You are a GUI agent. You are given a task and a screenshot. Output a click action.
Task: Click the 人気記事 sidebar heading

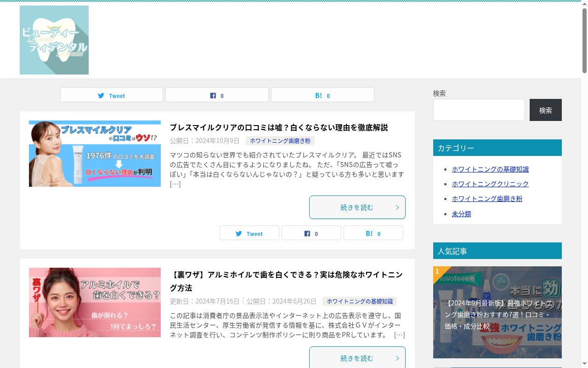[x=498, y=251]
